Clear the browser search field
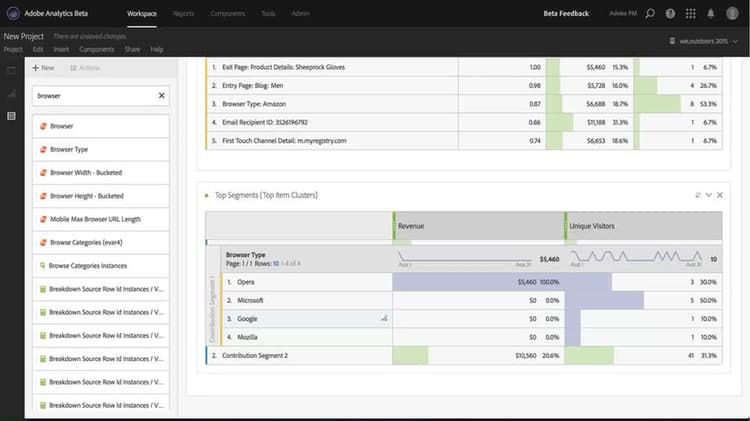 162,96
